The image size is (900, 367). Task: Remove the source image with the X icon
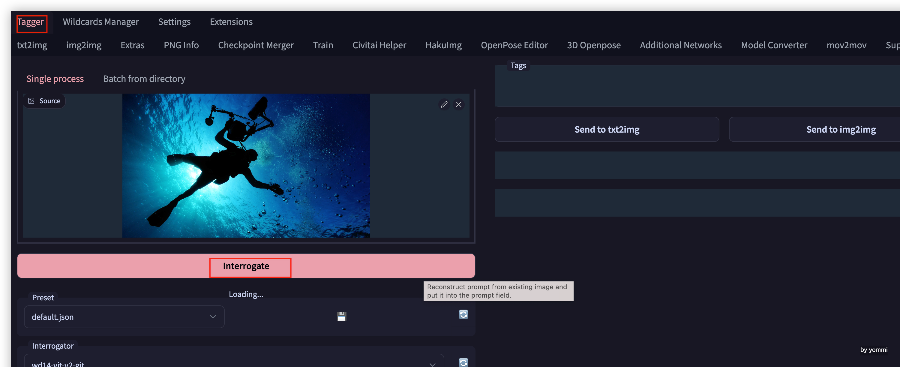(458, 105)
